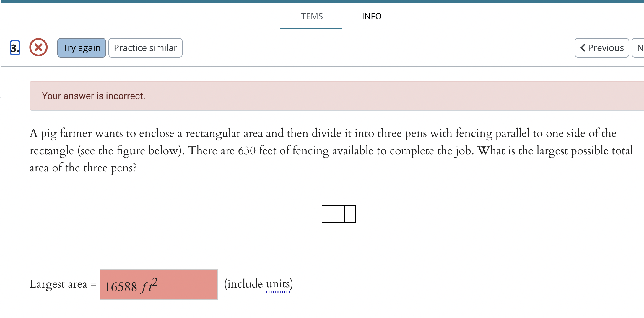
Task: Select the problem number 3 badge
Action: 14,47
